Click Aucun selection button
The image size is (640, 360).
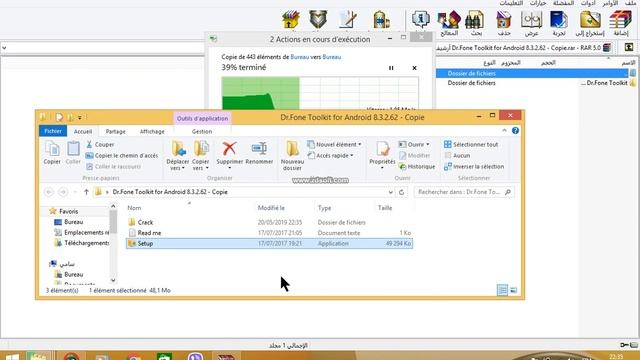point(457,156)
